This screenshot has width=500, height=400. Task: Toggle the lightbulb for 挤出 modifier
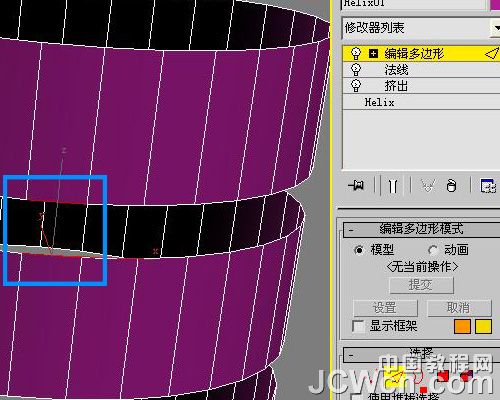pos(356,86)
